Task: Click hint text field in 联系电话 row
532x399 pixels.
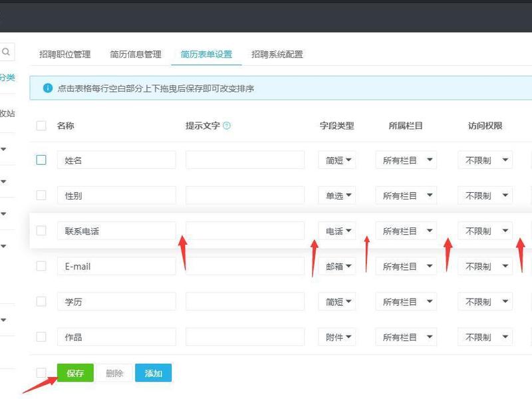Action: pyautogui.click(x=245, y=231)
